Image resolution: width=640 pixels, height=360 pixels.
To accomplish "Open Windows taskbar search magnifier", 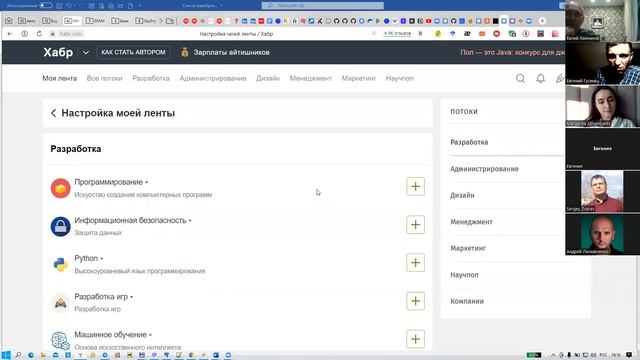I will (x=18, y=355).
